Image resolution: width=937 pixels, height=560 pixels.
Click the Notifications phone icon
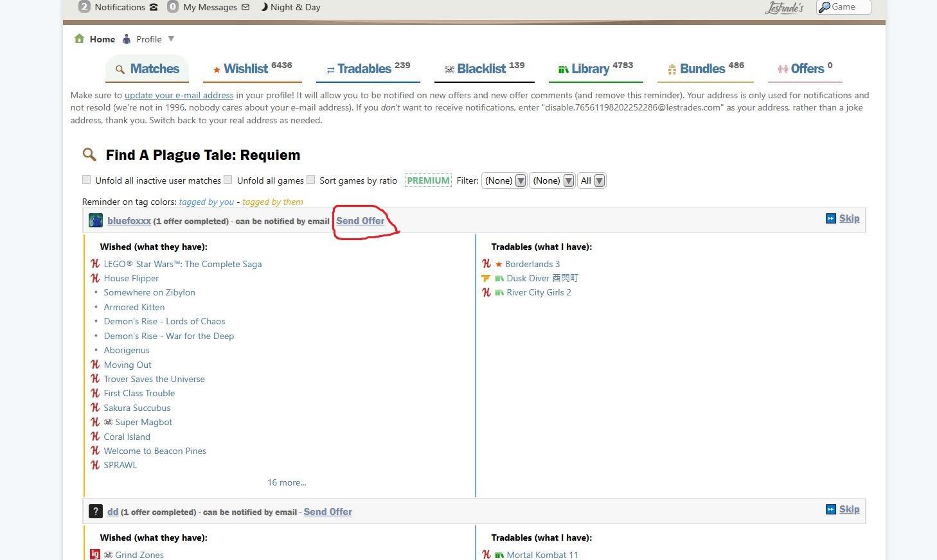click(x=154, y=7)
